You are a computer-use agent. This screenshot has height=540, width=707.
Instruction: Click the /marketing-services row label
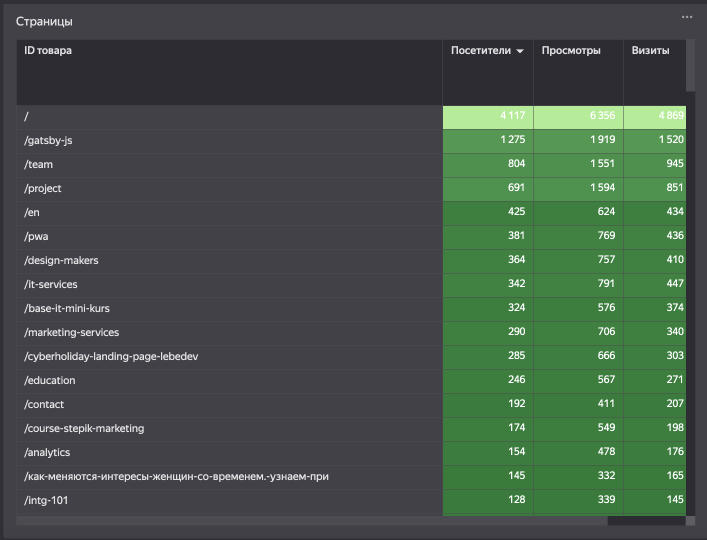pos(71,333)
